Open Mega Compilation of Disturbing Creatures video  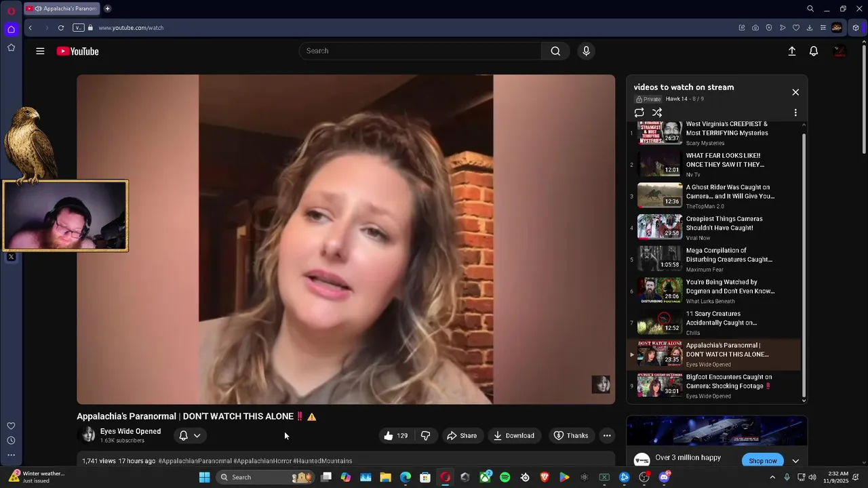click(713, 260)
